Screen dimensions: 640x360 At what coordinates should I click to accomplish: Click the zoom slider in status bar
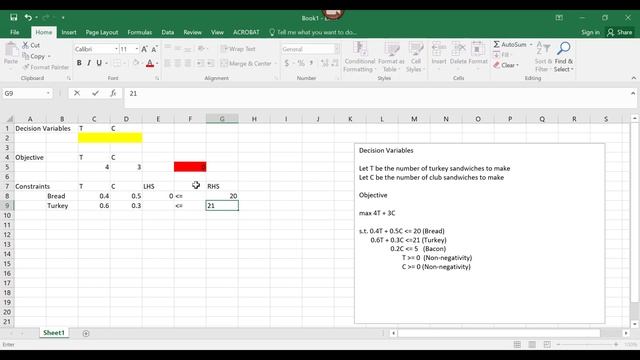pos(587,344)
